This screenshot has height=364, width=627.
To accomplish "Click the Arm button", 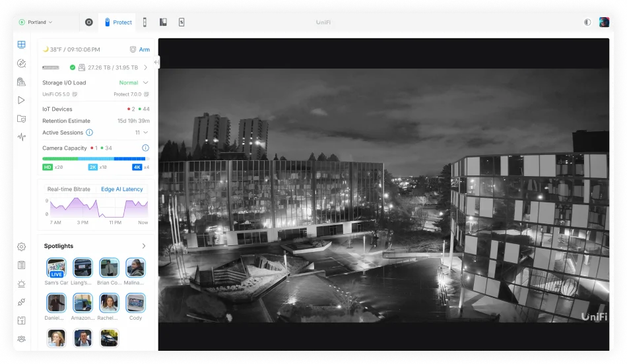I will 145,49.
